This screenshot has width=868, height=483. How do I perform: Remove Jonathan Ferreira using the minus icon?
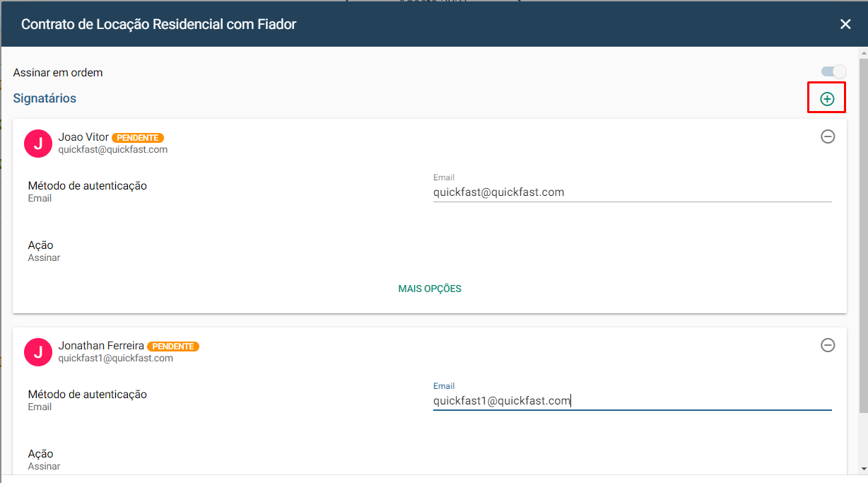point(828,345)
